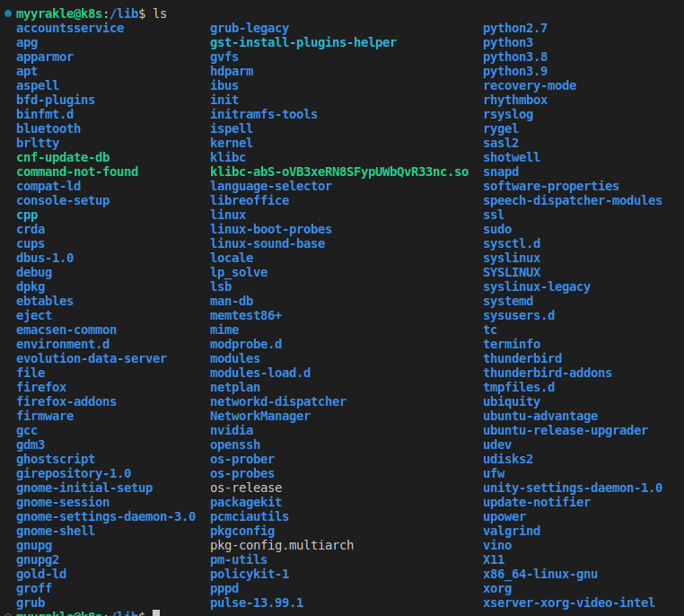Select the 'memtest86+' entry
The height and width of the screenshot is (616, 684).
click(x=246, y=315)
